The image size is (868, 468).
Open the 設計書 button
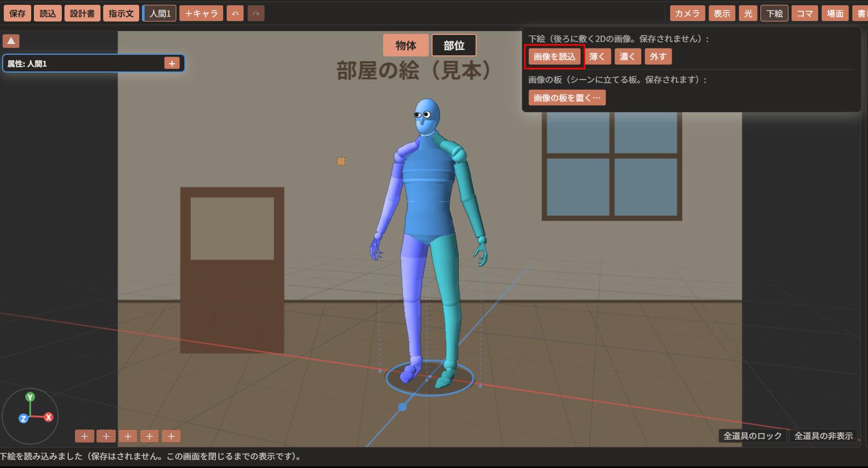(82, 13)
